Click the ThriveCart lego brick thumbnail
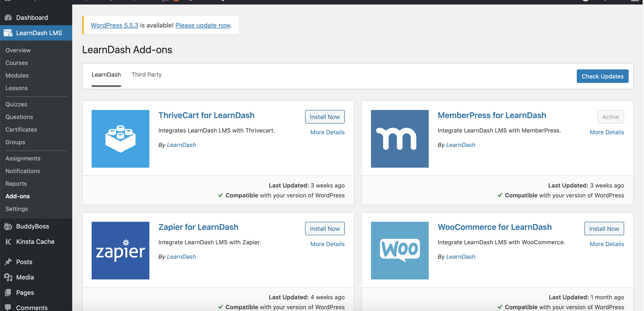Image resolution: width=644 pixels, height=311 pixels. (x=120, y=139)
